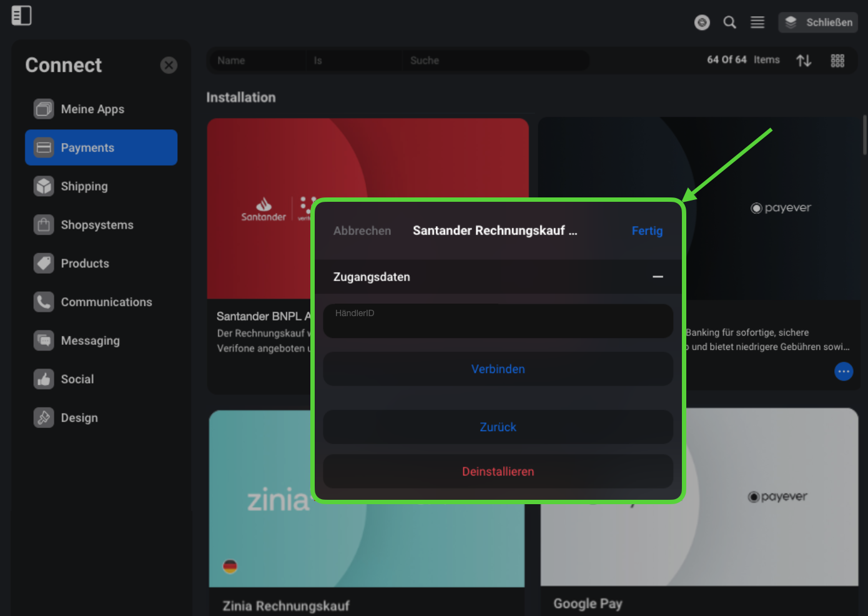Open the hamburger menu icon in top bar
This screenshot has width=868, height=616.
757,22
